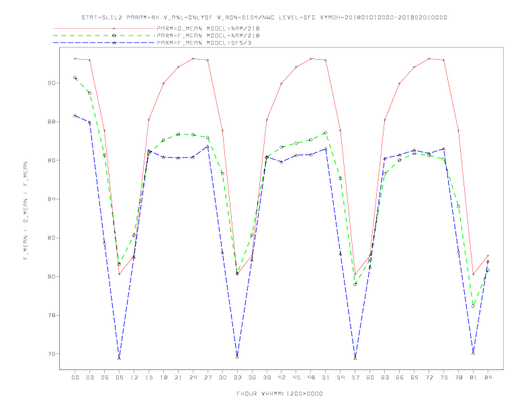Click x-axis forecast hour 39

coord(267,377)
